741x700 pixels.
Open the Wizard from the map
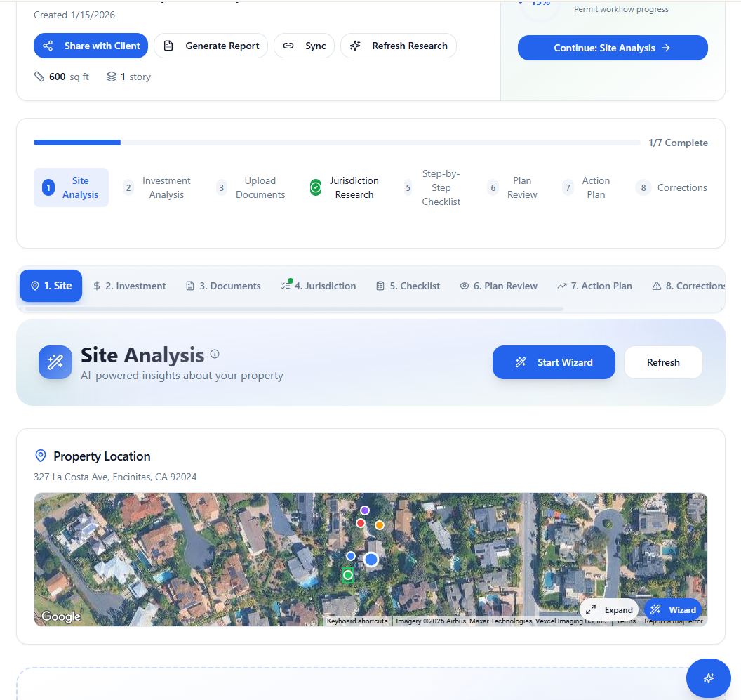673,609
